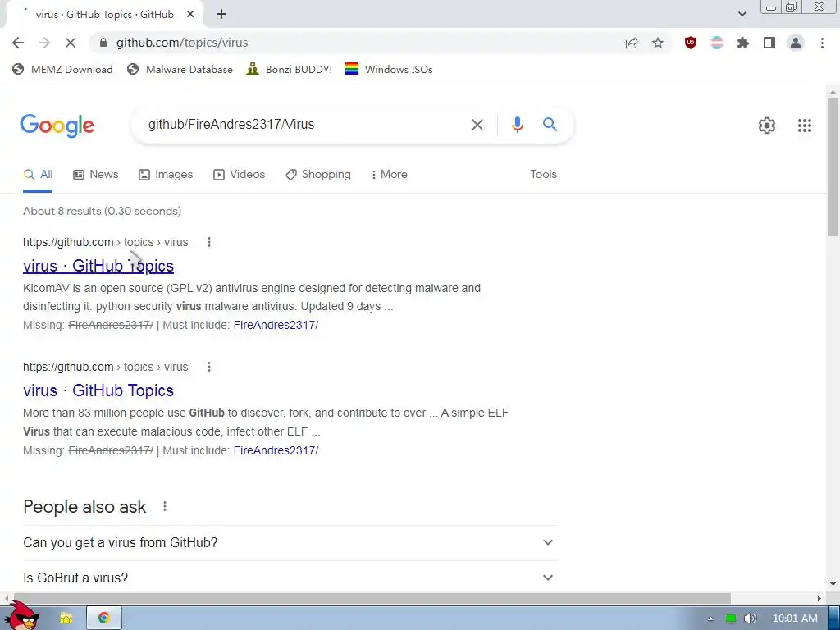The height and width of the screenshot is (630, 840).
Task: Open Google settings gear
Action: (767, 126)
